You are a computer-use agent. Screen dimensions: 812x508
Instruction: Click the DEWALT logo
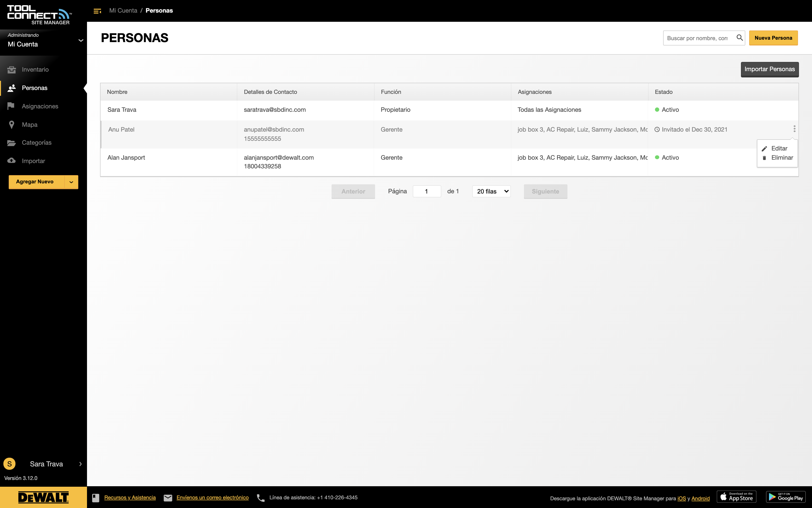tap(43, 497)
